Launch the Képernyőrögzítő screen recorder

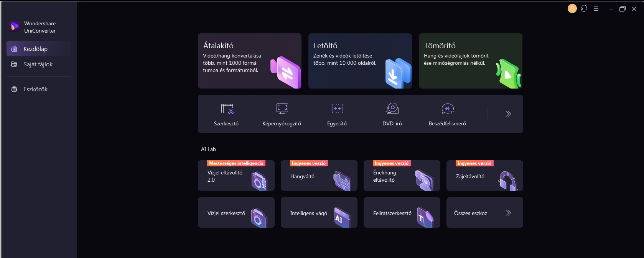pos(282,114)
